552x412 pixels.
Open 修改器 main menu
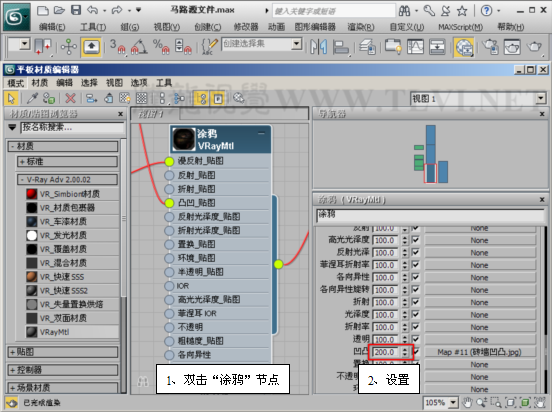pyautogui.click(x=246, y=27)
